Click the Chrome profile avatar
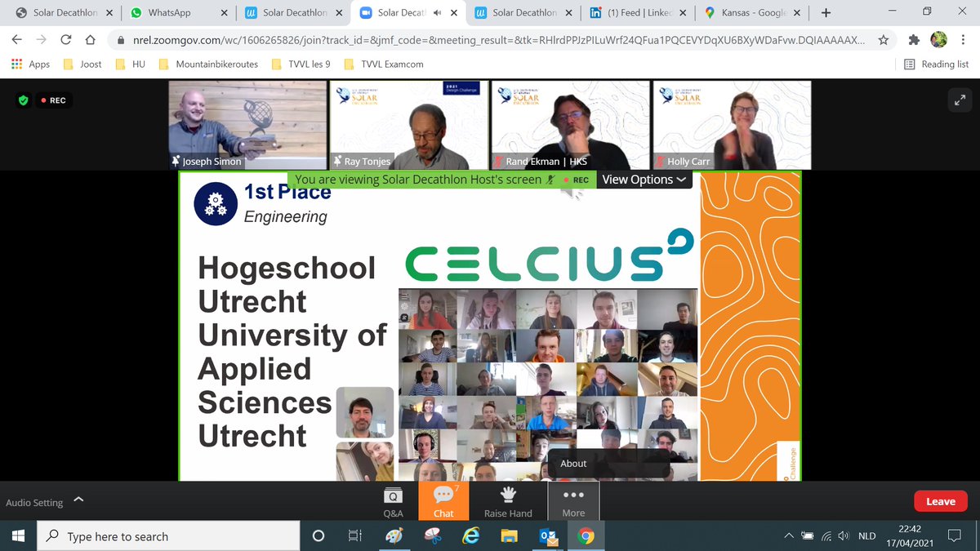The image size is (980, 551). 939,40
